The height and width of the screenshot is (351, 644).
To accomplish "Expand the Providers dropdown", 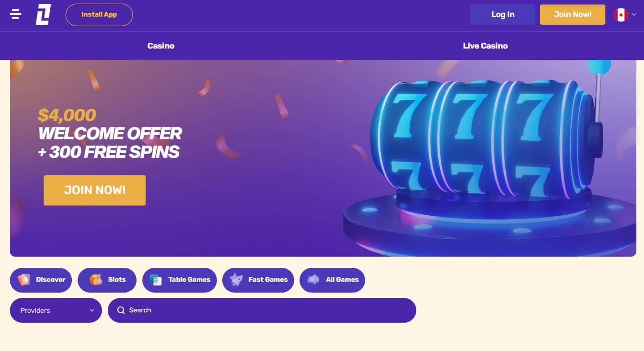I will click(56, 310).
